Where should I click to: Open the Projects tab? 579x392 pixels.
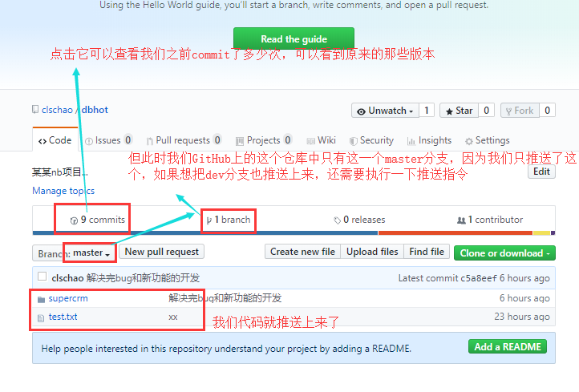tap(264, 140)
